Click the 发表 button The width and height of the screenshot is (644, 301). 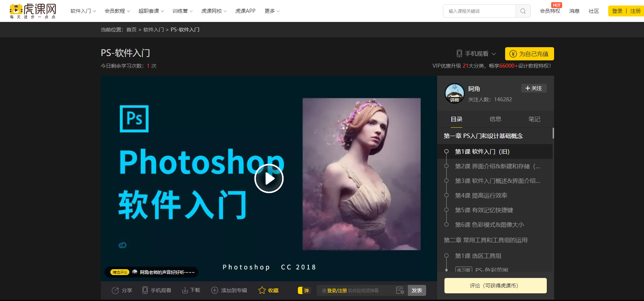click(417, 290)
